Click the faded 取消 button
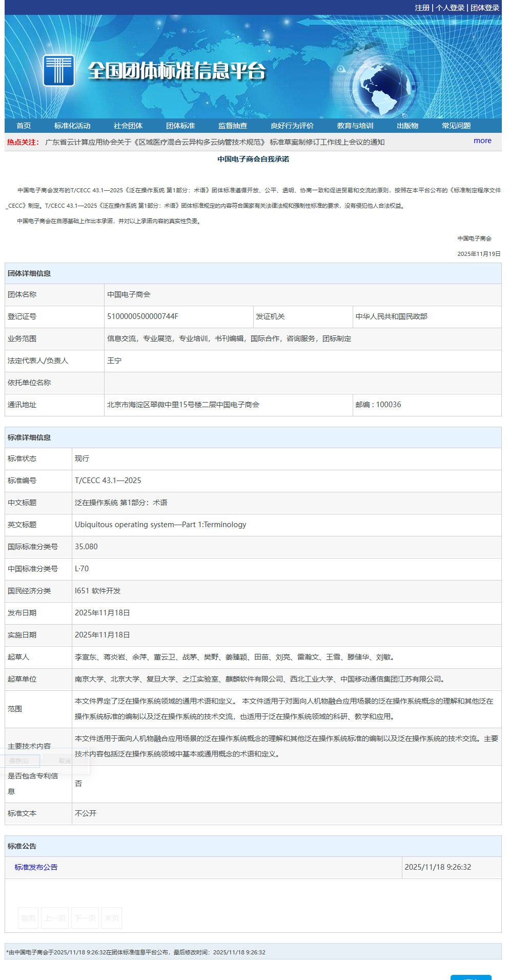 (x=65, y=761)
